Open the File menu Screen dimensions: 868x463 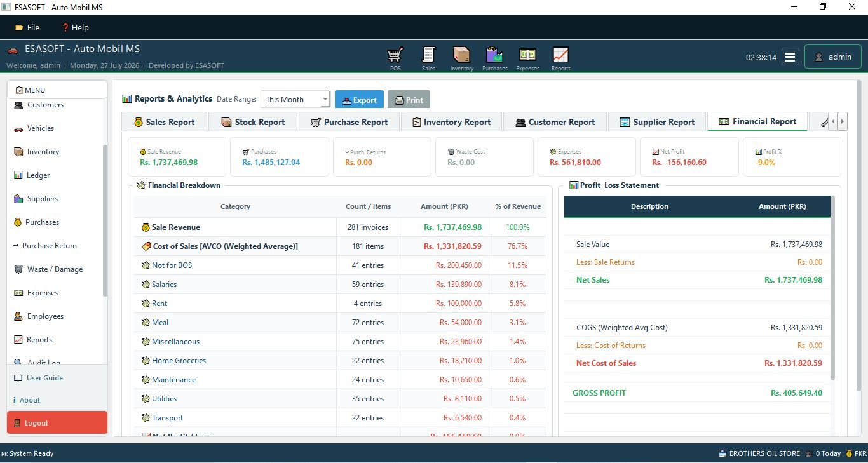(27, 27)
